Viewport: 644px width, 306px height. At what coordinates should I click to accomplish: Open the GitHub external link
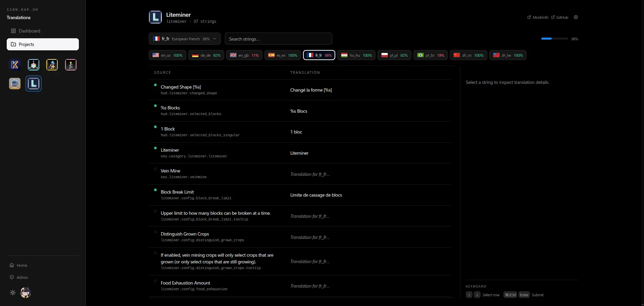(x=560, y=17)
